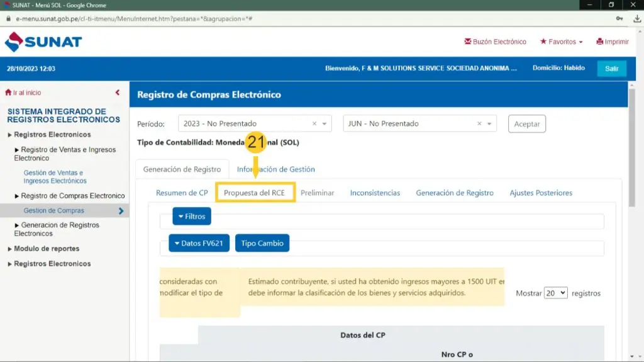Viewport: 644px width, 362px height.
Task: Open the Favoritos dropdown menu
Action: click(x=562, y=42)
